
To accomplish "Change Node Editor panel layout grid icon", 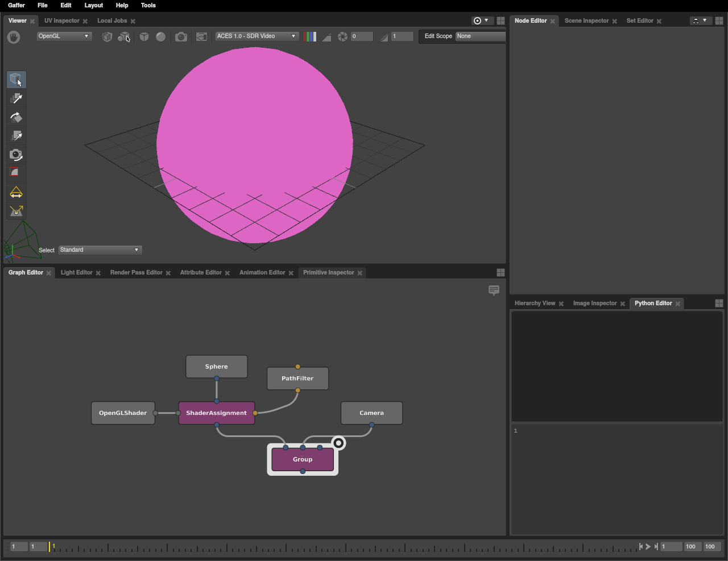I will pos(719,20).
